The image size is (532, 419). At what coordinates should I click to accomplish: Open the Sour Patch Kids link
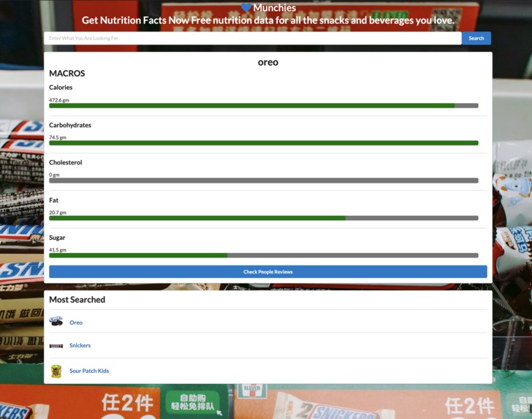89,371
